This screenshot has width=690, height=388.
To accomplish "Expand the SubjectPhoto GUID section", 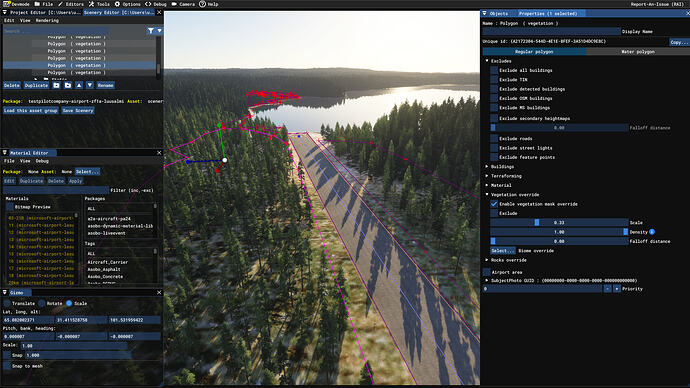I will click(487, 281).
